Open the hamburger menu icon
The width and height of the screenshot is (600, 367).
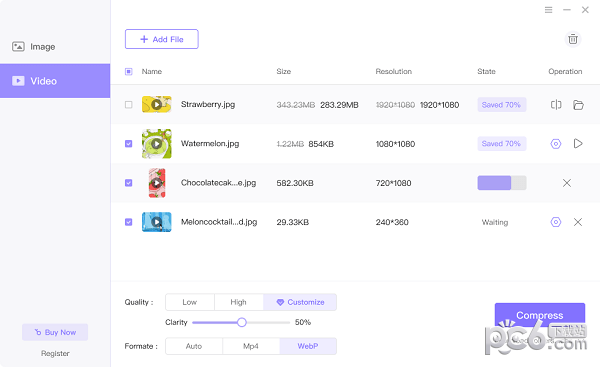click(548, 10)
